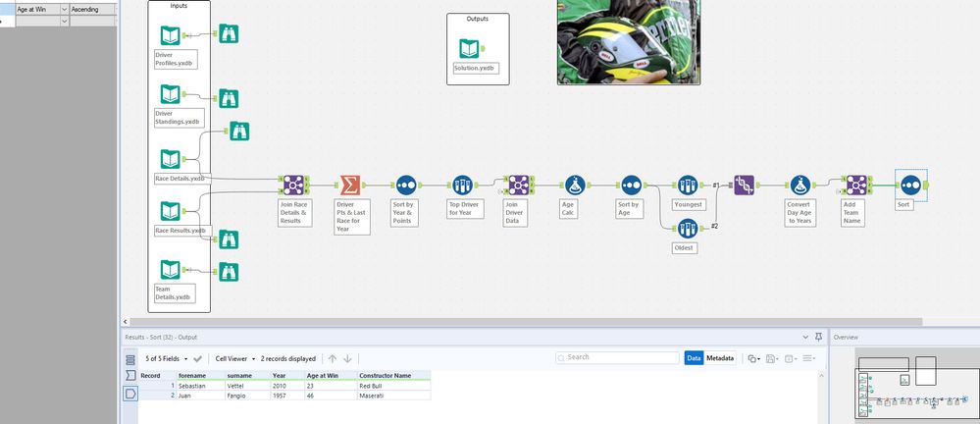Click the up arrow previous record icon
The width and height of the screenshot is (980, 424).
point(333,359)
